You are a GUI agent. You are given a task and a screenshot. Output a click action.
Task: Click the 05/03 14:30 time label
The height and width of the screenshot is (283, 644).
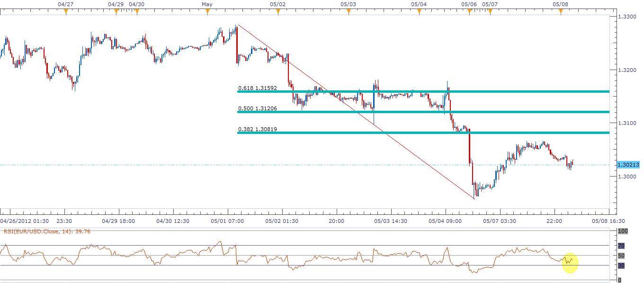[391, 221]
